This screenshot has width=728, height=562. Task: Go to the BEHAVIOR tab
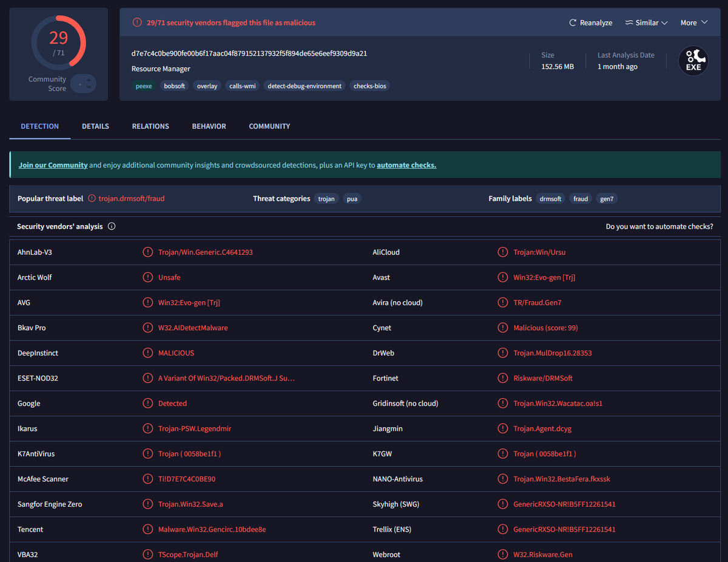pyautogui.click(x=209, y=126)
